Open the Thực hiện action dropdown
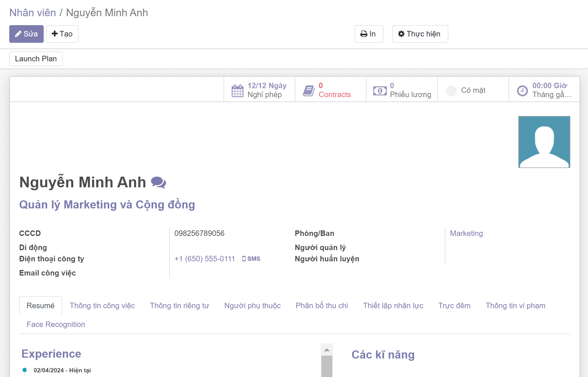This screenshot has height=377, width=588. pos(420,34)
